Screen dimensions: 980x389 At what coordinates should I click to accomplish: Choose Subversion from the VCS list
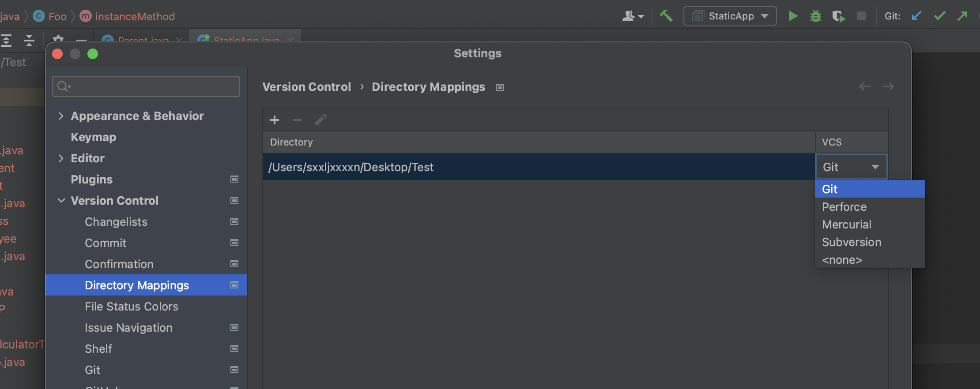[x=870, y=242]
